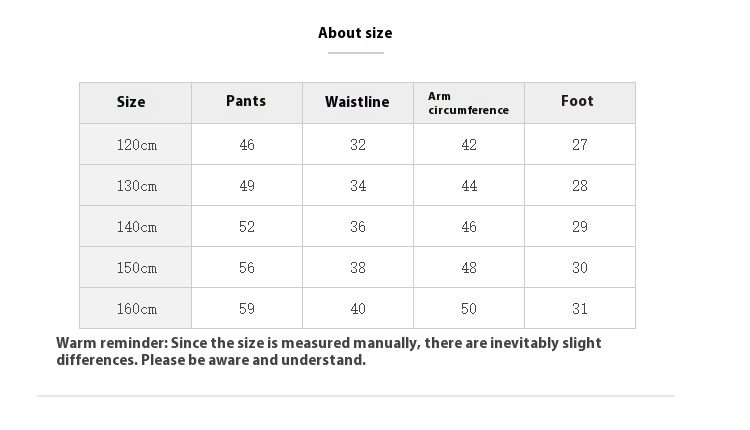Select the 140cm size row label
Viewport: 750px width, 430px height.
[137, 227]
